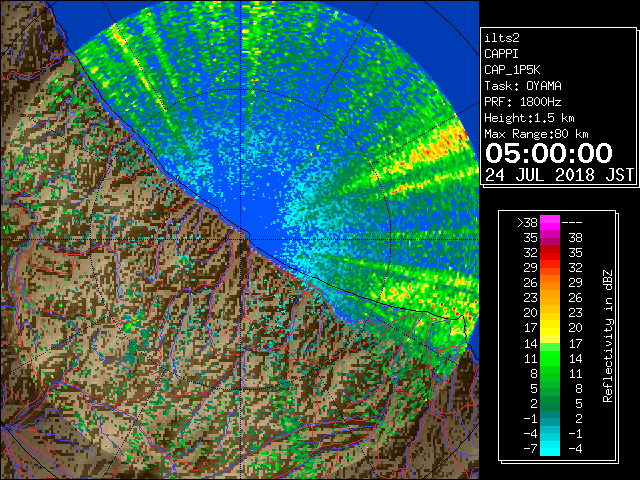Click the date 24 JUL 2018 JST

tap(559, 175)
